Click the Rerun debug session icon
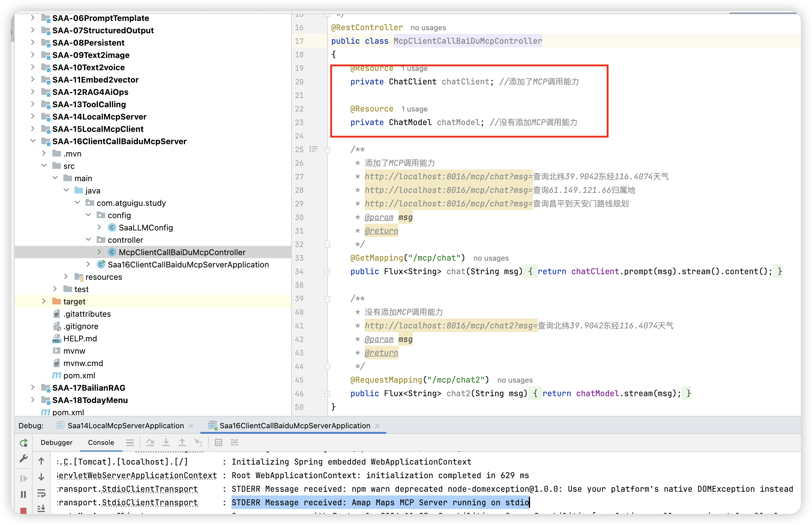Image resolution: width=812 pixels, height=525 pixels. [23, 443]
